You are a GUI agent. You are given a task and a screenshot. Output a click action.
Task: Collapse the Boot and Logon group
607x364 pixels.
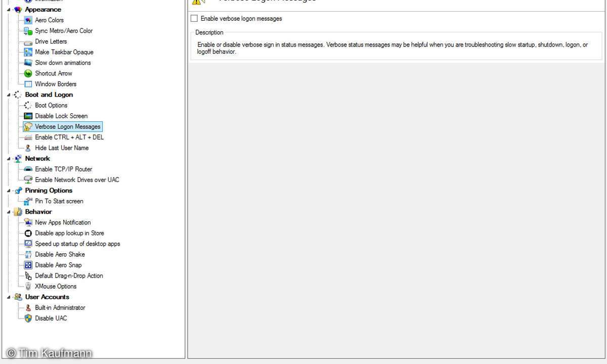9,95
